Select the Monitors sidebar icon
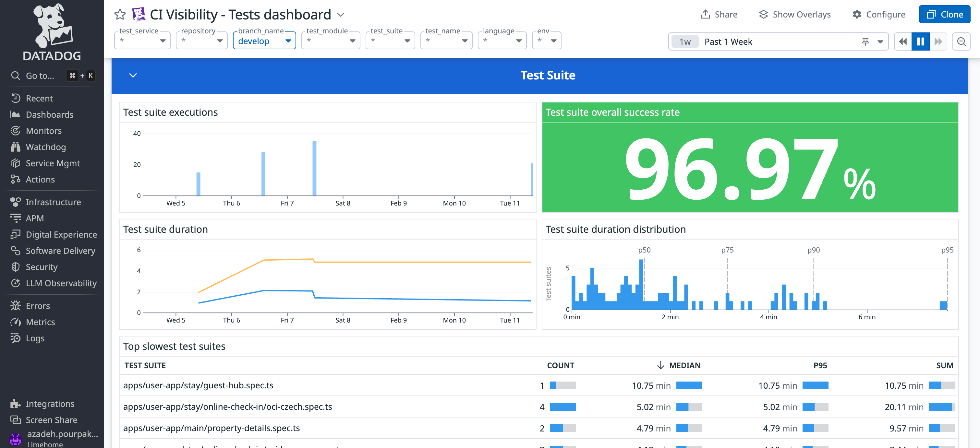980x448 pixels. [16, 130]
